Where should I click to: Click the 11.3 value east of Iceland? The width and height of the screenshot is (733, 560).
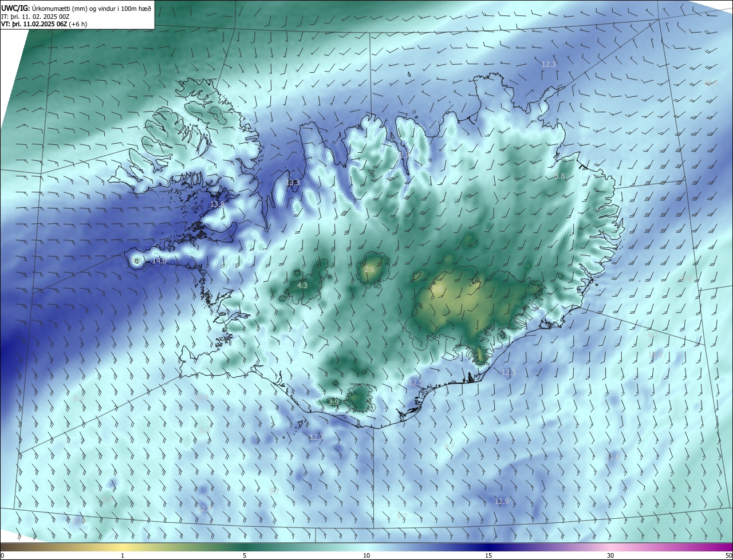pyautogui.click(x=656, y=355)
